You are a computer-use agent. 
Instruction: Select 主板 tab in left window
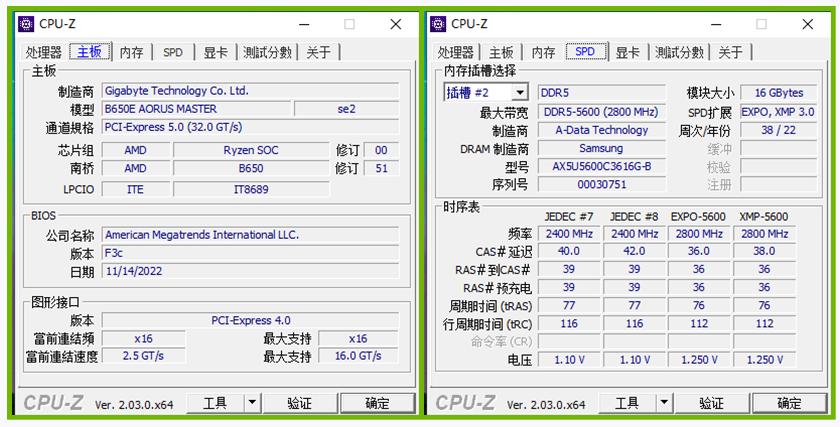point(89,51)
